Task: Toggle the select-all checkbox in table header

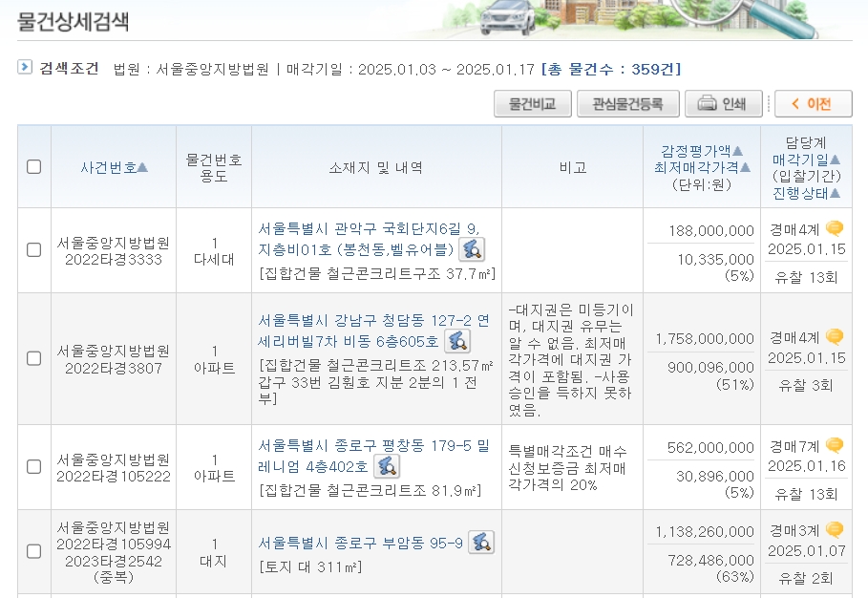Action: point(33,166)
